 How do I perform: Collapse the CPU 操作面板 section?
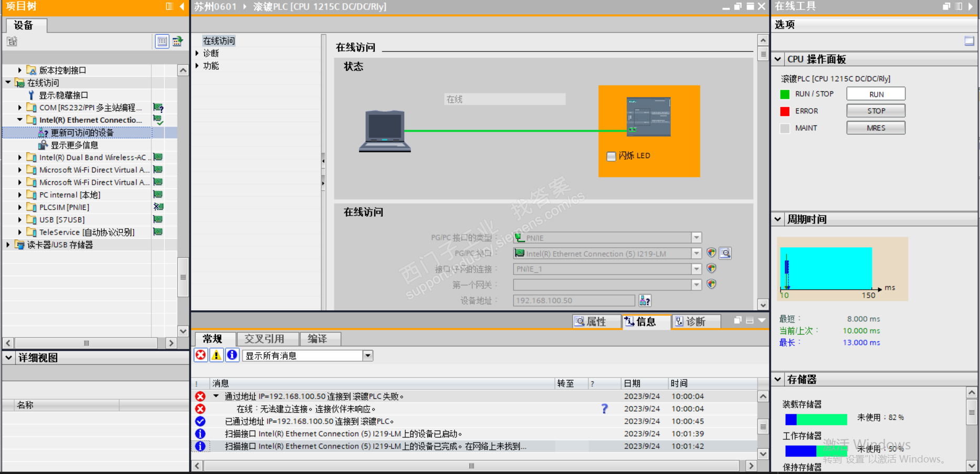(x=778, y=59)
